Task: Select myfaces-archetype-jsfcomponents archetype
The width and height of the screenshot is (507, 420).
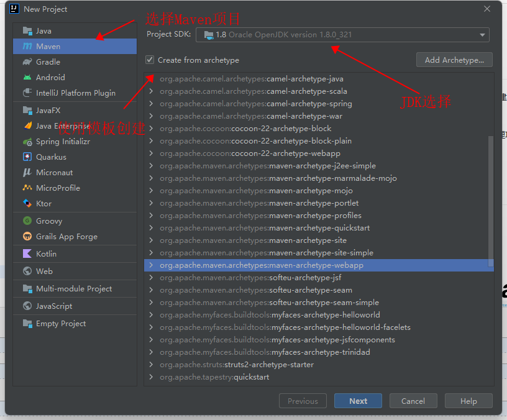Action: click(319, 339)
